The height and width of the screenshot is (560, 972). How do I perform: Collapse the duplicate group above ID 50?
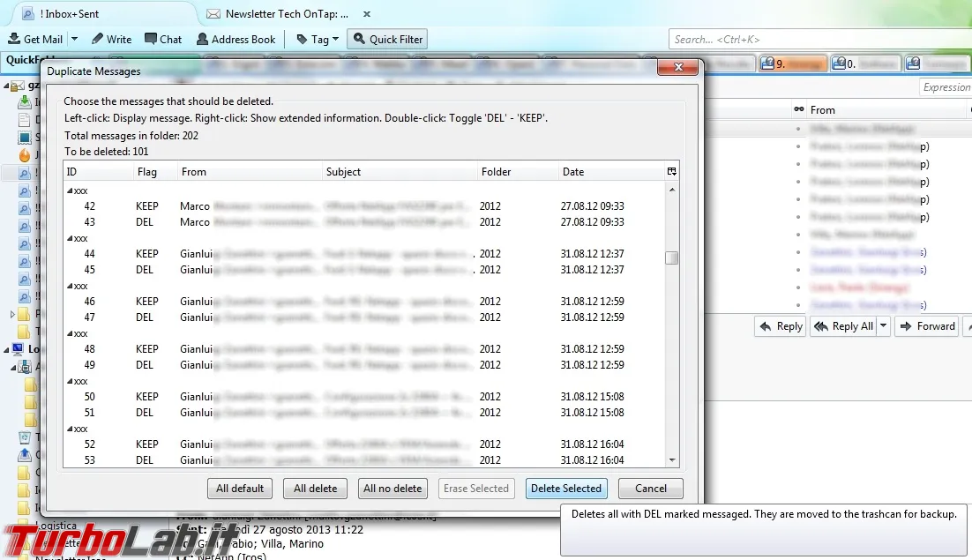(x=70, y=382)
